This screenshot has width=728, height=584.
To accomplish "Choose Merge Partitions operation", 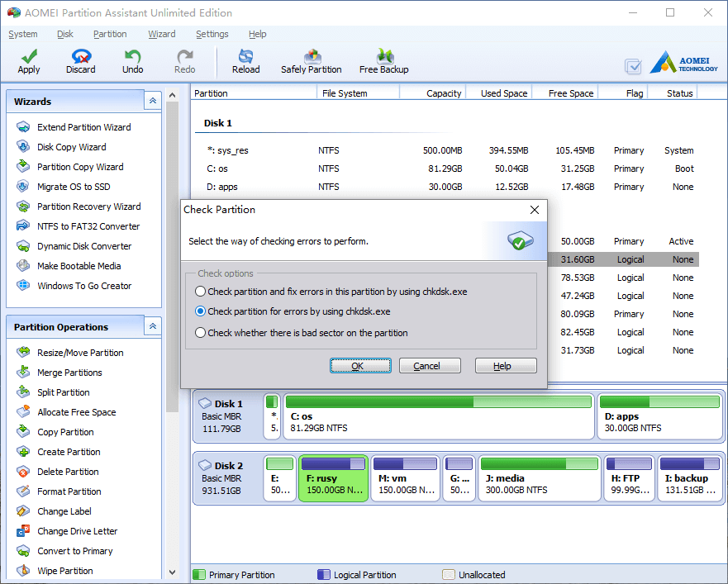I will pyautogui.click(x=69, y=373).
